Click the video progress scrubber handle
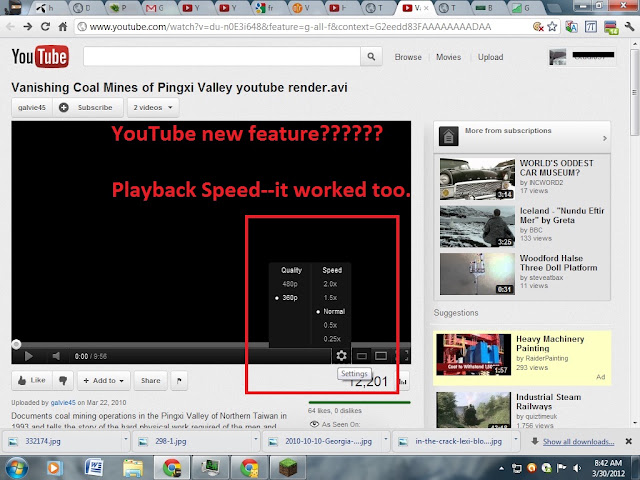Image resolution: width=640 pixels, height=480 pixels. [16, 344]
